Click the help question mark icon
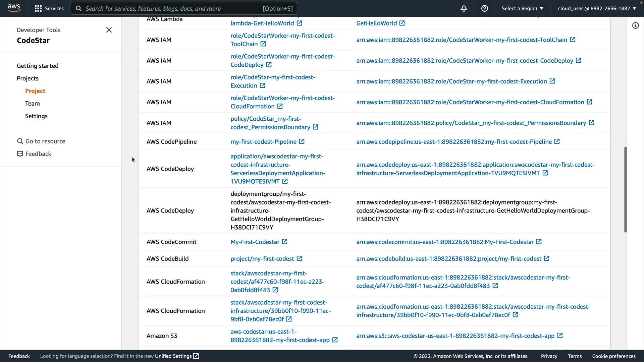Screen dimensions: 644x362 pyautogui.click(x=484, y=8)
